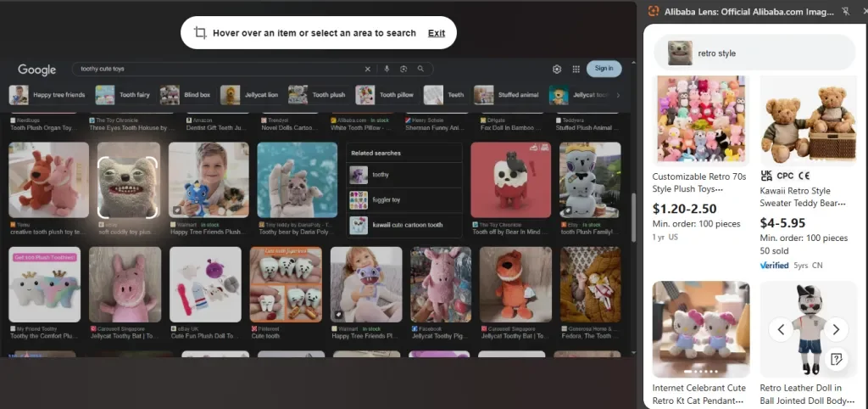868x409 pixels.
Task: Open Google Lens camera icon in search bar
Action: (403, 69)
